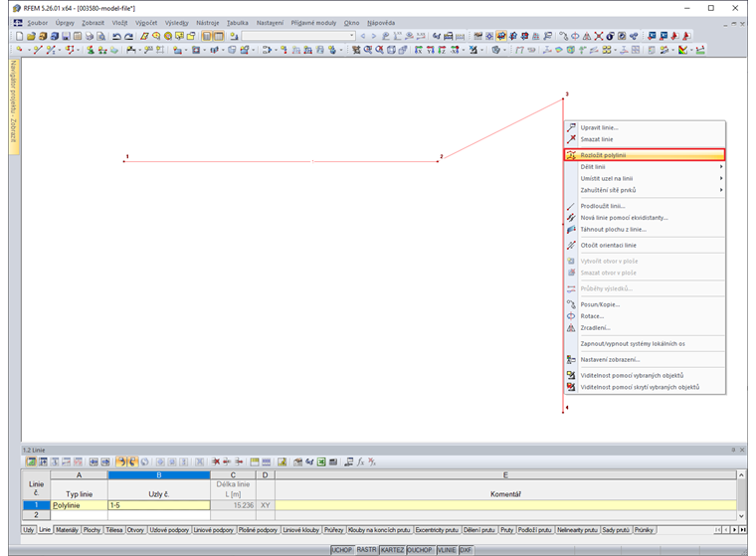Screen dimensions: 756x556
Task: Expand the Umístit uzel na linii submenu
Action: pos(645,178)
